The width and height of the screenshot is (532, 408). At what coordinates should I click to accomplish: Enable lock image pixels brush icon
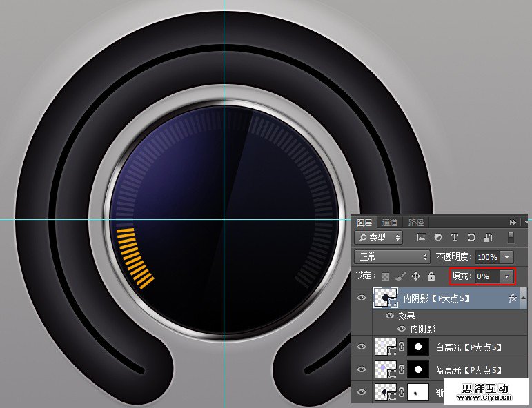pos(400,276)
